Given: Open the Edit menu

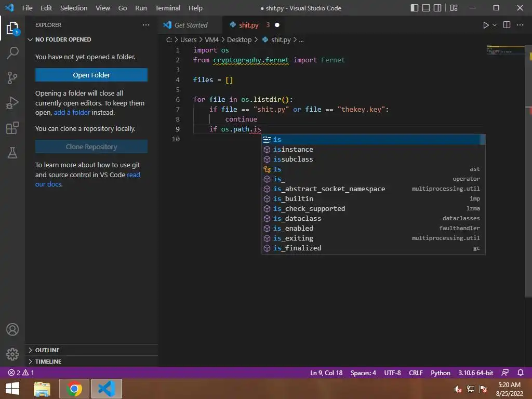Looking at the screenshot, I should [46, 8].
